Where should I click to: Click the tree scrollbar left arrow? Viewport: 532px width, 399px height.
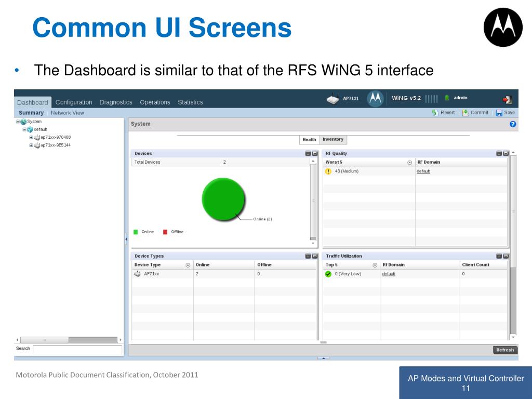tap(17, 340)
